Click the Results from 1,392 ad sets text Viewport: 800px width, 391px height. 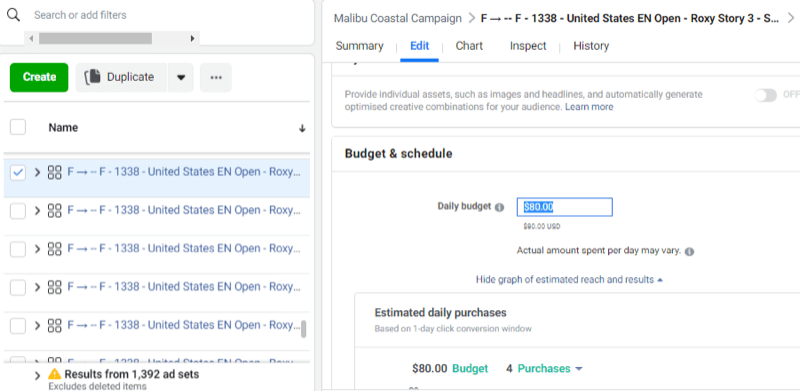tap(132, 374)
